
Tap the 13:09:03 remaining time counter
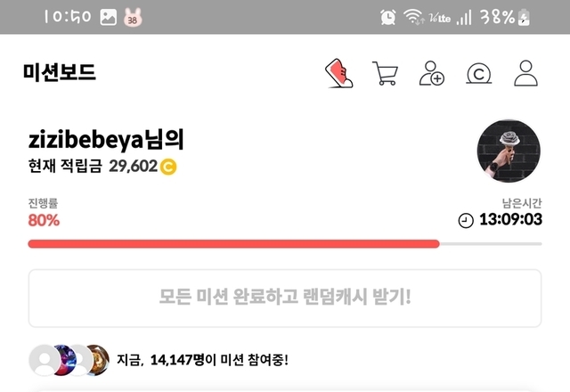(x=510, y=219)
